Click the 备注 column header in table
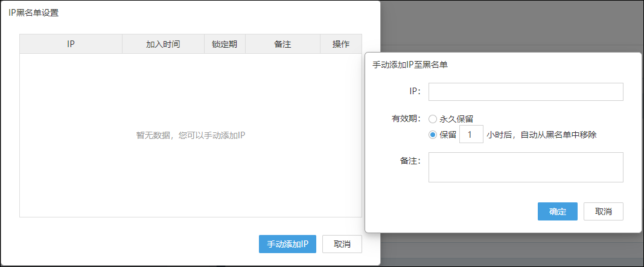Screen dimensions: 644x267 [282, 44]
